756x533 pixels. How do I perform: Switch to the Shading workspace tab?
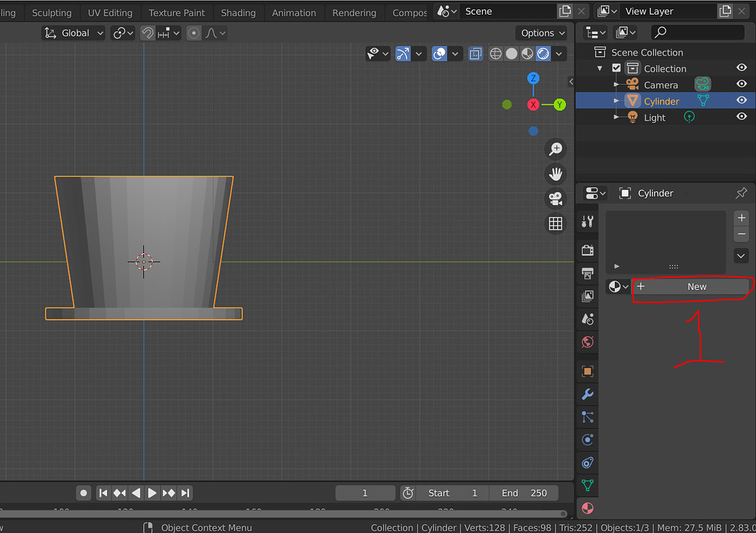point(238,12)
